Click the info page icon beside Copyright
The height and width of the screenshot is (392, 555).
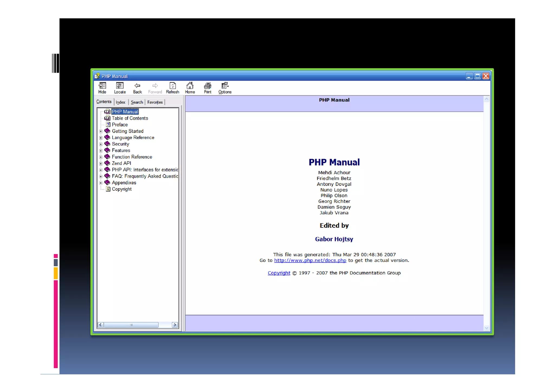(x=108, y=189)
